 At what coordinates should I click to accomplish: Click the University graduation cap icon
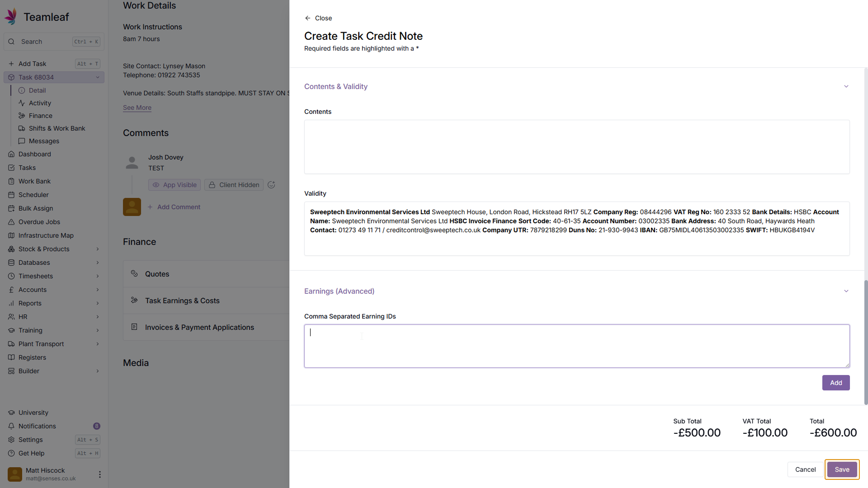[11, 413]
